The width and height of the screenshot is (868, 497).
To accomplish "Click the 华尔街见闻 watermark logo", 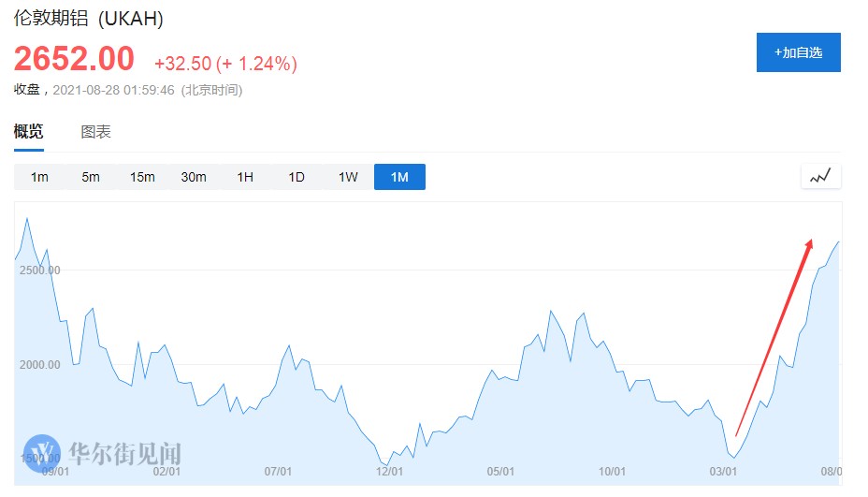I will click(103, 454).
